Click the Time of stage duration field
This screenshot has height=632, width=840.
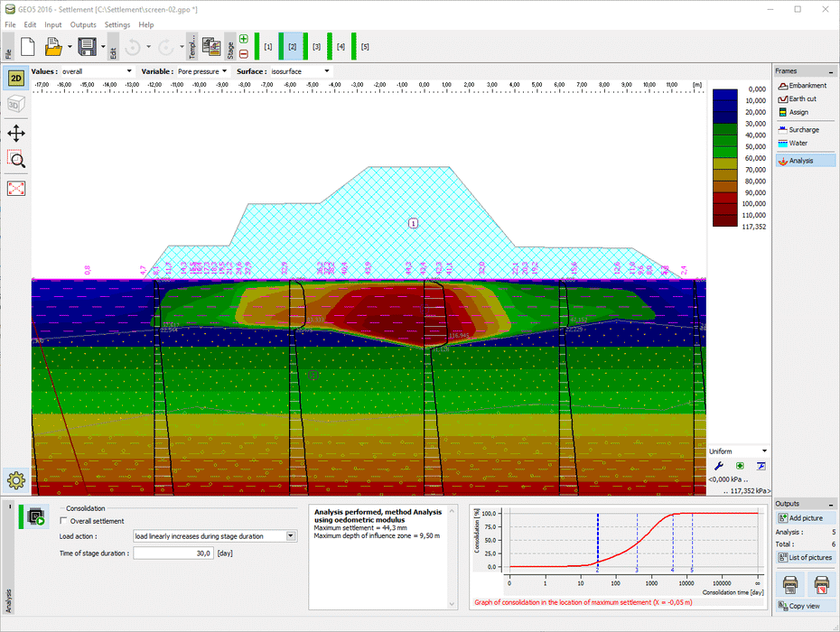pos(173,553)
